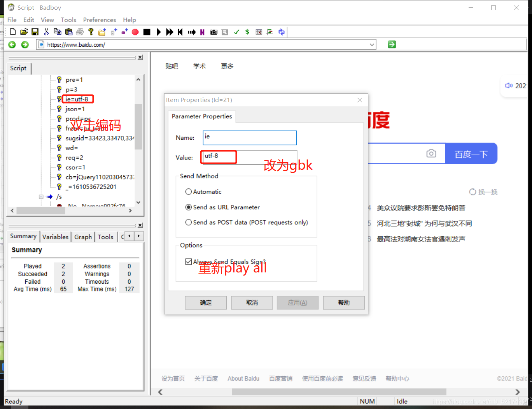Image resolution: width=532 pixels, height=409 pixels.
Task: Uncheck Always Send Equals Sign option
Action: tap(189, 262)
